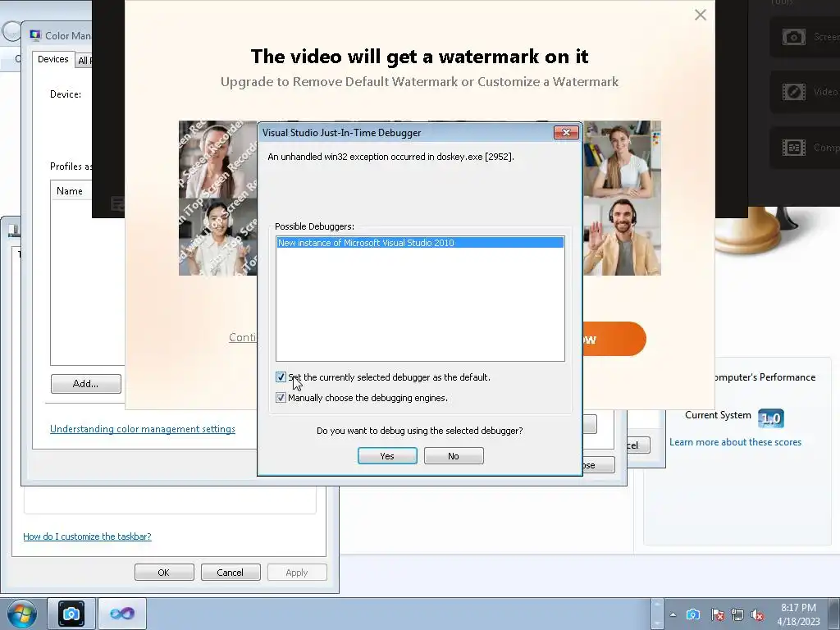Uncheck Manually choose the debugging engines
The width and height of the screenshot is (840, 630).
click(281, 398)
